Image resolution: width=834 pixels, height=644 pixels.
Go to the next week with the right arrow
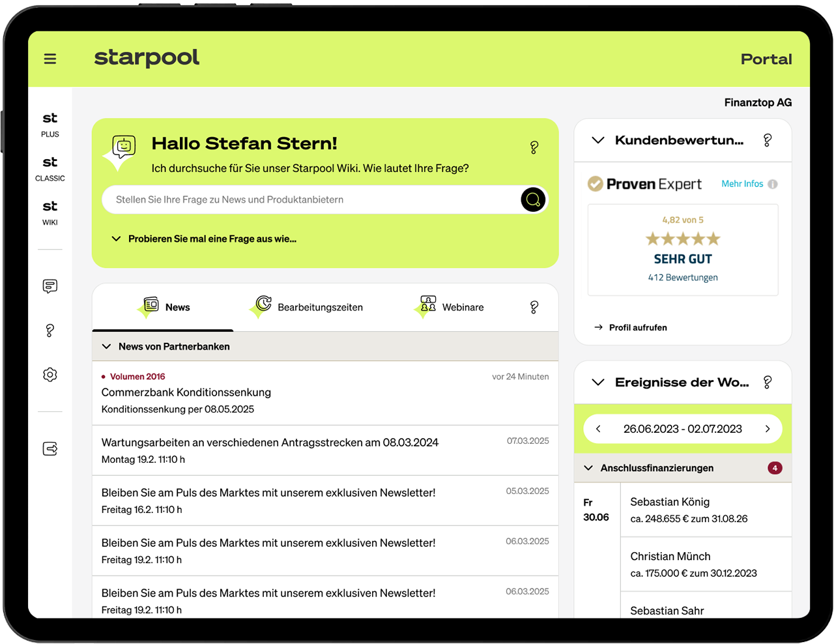coord(768,428)
